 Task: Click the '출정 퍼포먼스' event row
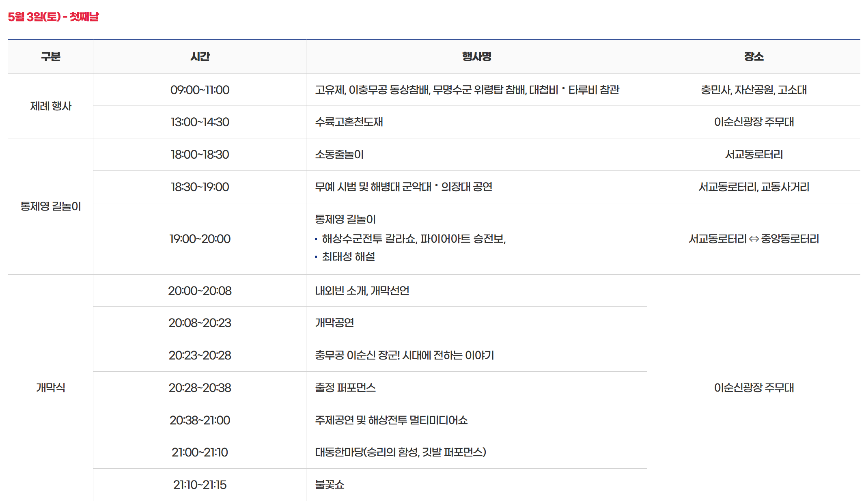click(x=345, y=388)
